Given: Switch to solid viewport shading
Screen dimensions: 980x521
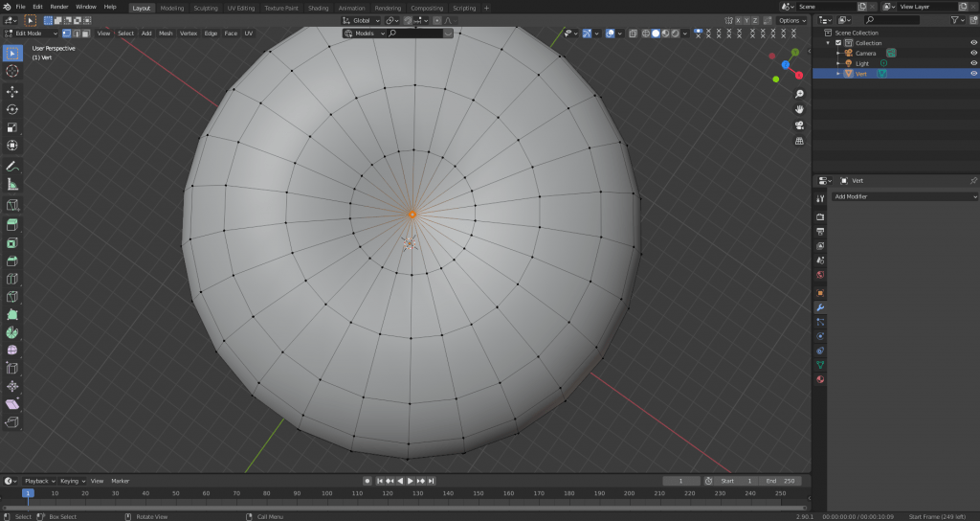Looking at the screenshot, I should [656, 34].
